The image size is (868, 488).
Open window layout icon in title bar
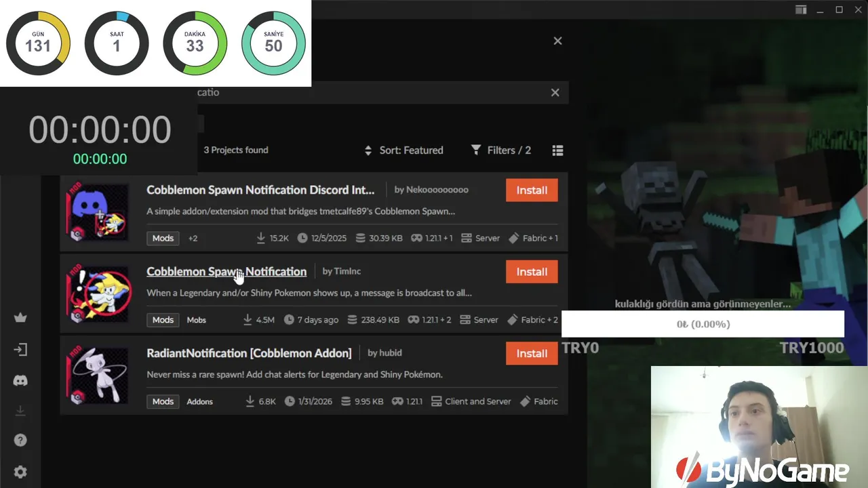(801, 9)
